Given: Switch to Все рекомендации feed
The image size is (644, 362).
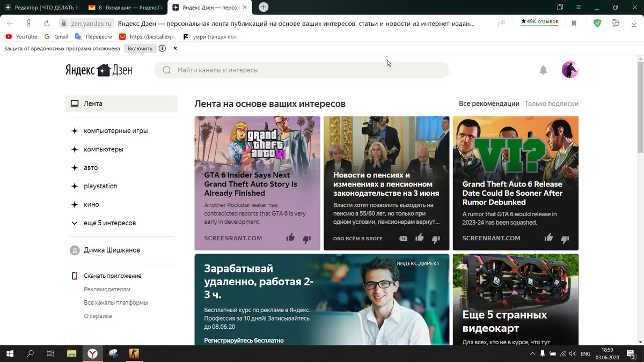Looking at the screenshot, I should pyautogui.click(x=489, y=104).
